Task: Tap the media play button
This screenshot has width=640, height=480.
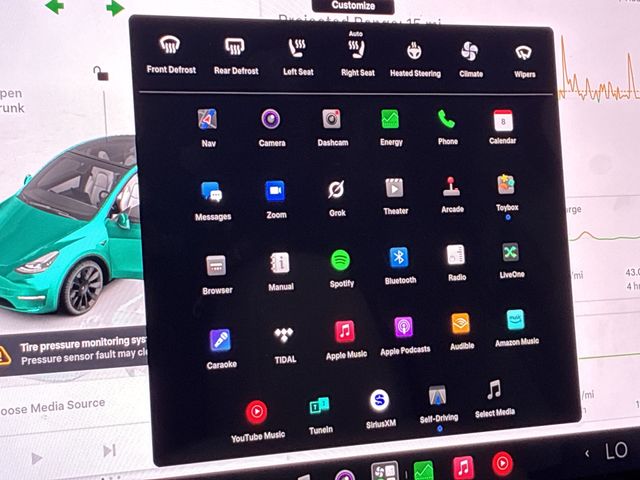Action: pyautogui.click(x=37, y=459)
